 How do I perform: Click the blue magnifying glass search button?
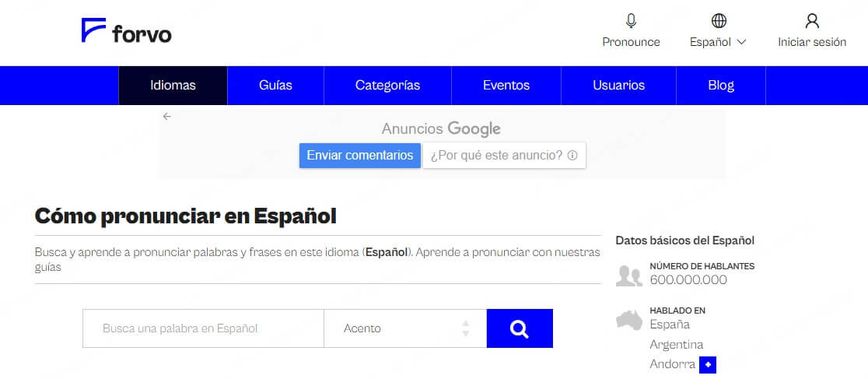click(x=520, y=328)
